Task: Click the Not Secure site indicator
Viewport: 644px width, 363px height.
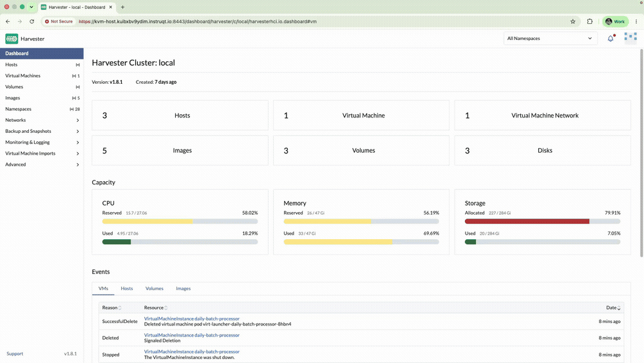Action: tap(59, 21)
